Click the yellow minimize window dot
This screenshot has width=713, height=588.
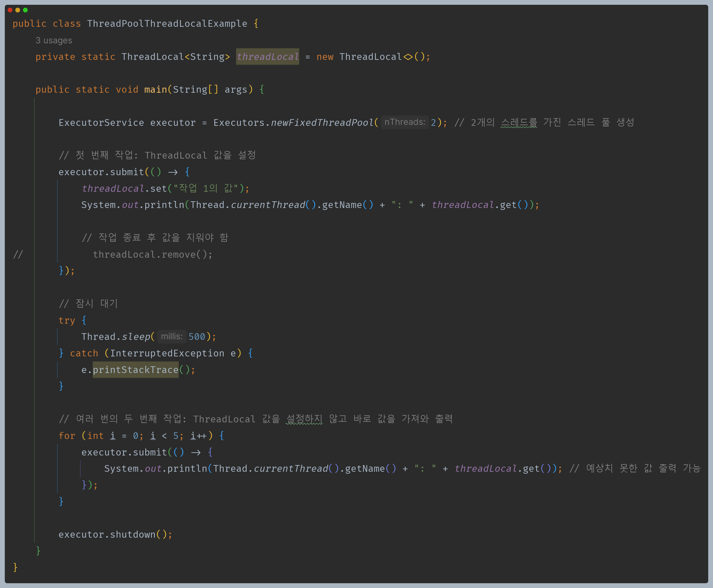(18, 10)
